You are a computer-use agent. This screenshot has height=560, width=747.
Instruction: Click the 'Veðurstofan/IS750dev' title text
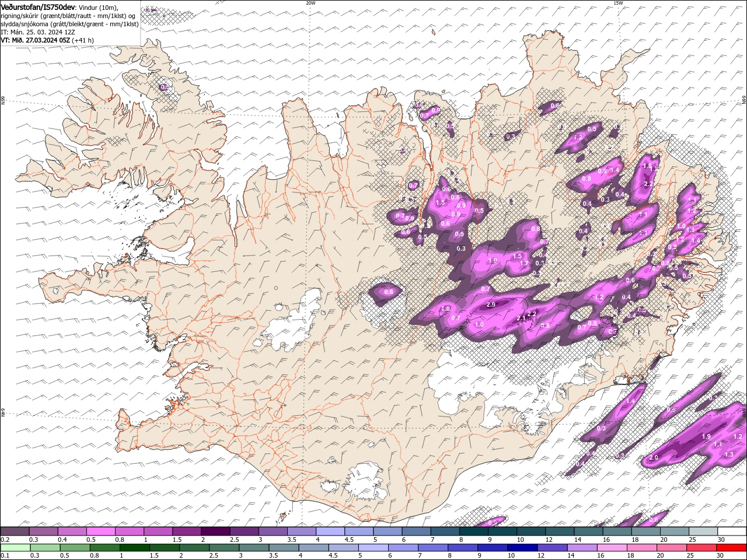[x=38, y=6]
